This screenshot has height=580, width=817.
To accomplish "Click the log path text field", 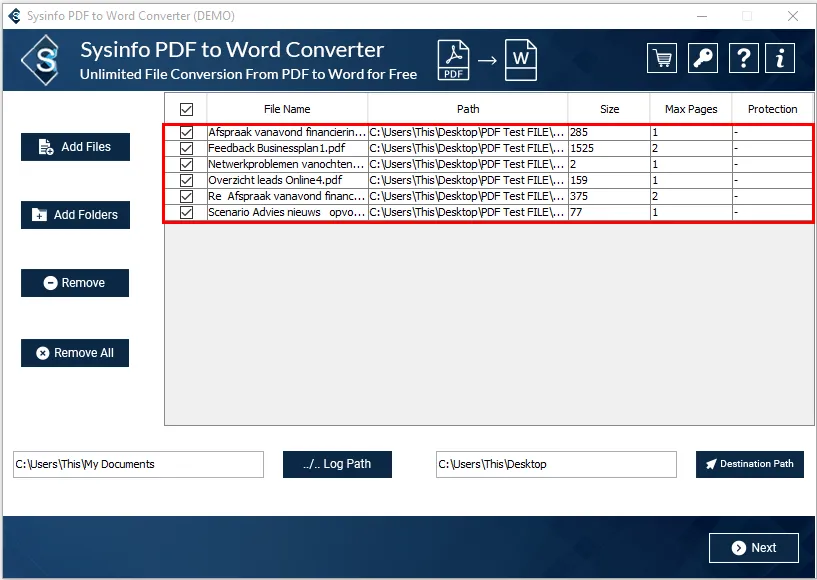I will 138,464.
